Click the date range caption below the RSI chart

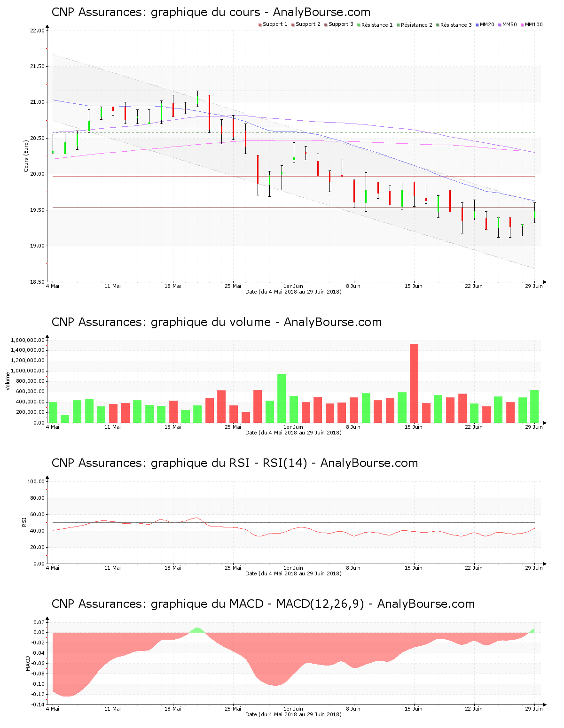coord(293,573)
